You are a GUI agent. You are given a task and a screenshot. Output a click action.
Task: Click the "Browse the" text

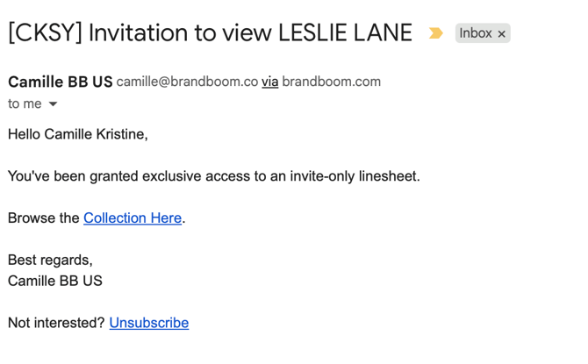point(44,218)
